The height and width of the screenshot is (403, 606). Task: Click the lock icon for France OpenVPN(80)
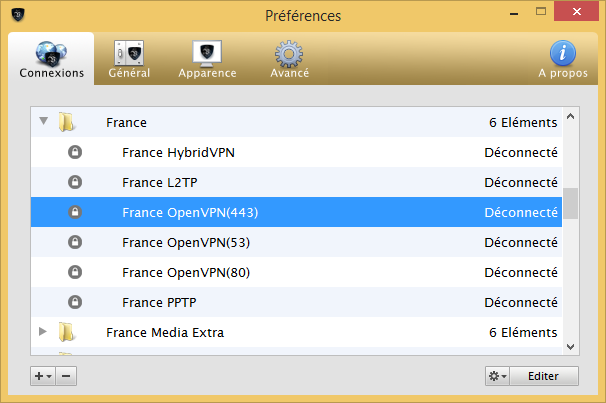point(75,272)
